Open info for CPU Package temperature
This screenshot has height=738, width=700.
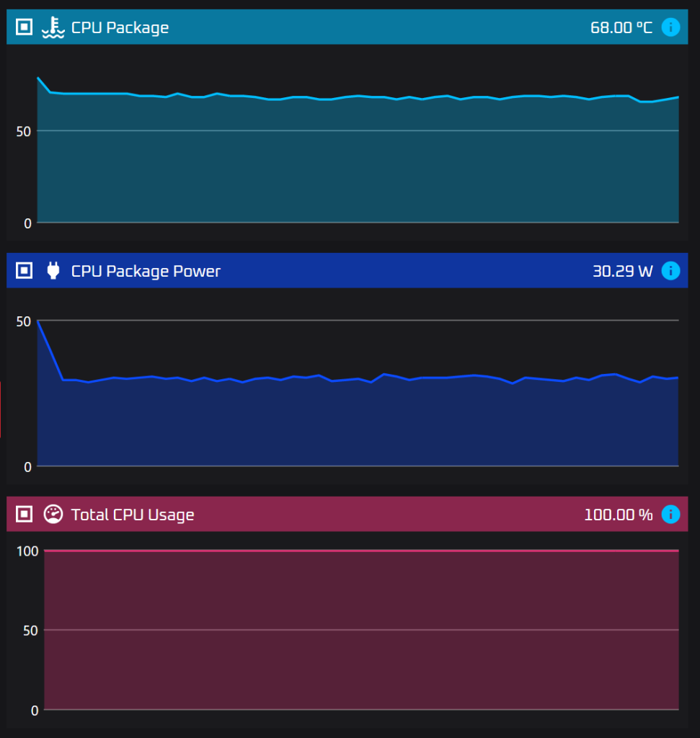point(670,27)
